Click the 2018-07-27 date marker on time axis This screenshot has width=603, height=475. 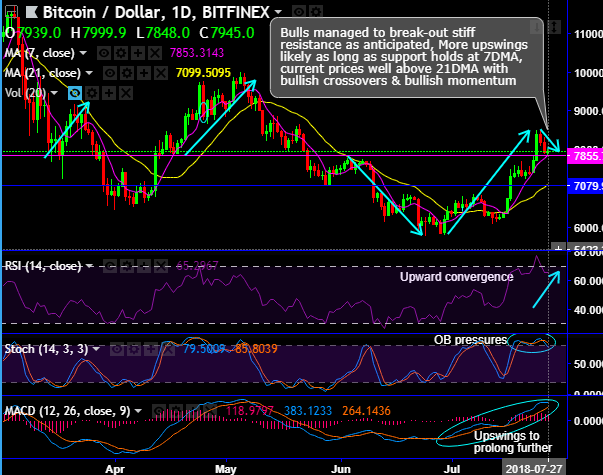pyautogui.click(x=534, y=469)
